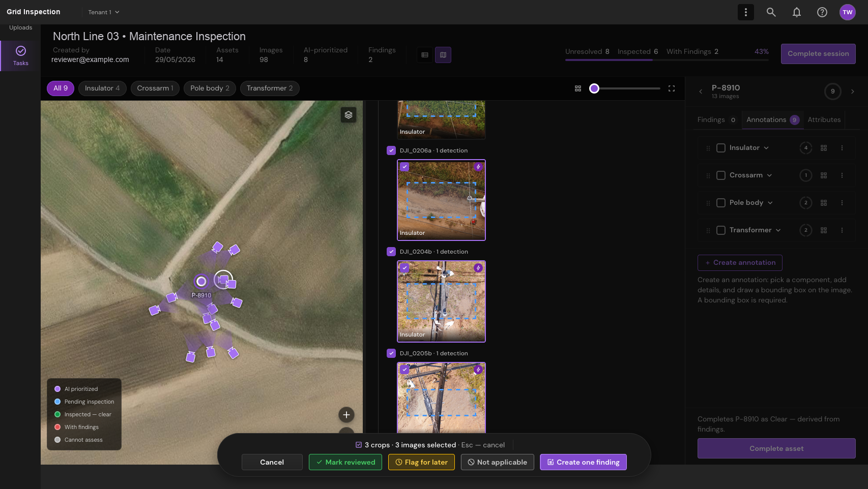
Task: Tick the Transformer annotation checkbox
Action: (x=721, y=230)
